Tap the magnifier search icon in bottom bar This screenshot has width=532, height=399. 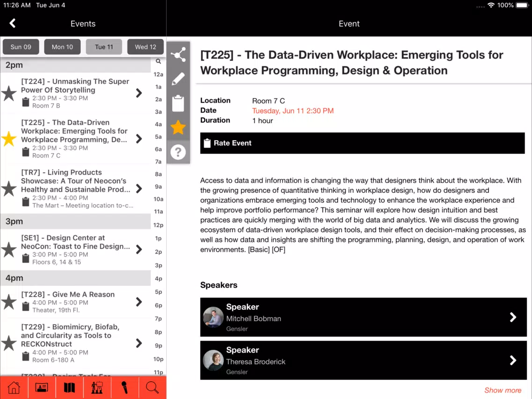point(152,387)
